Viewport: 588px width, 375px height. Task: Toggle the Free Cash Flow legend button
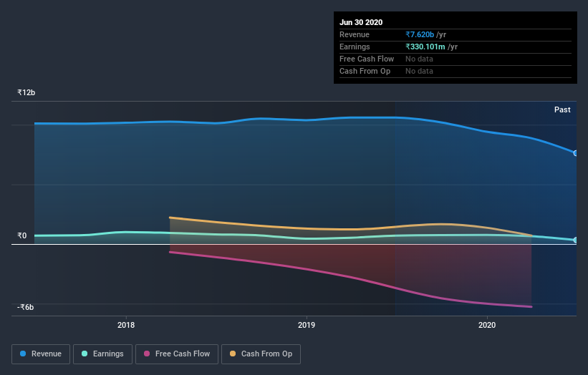point(177,354)
